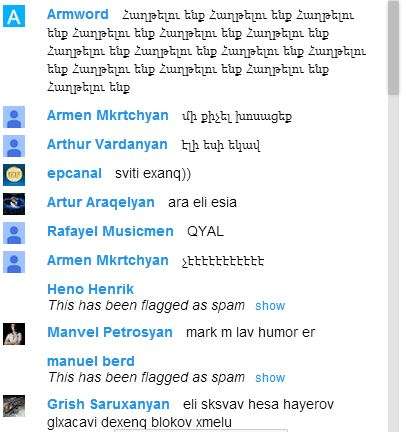Click epcanal's gold circle avatar icon

pos(14,175)
